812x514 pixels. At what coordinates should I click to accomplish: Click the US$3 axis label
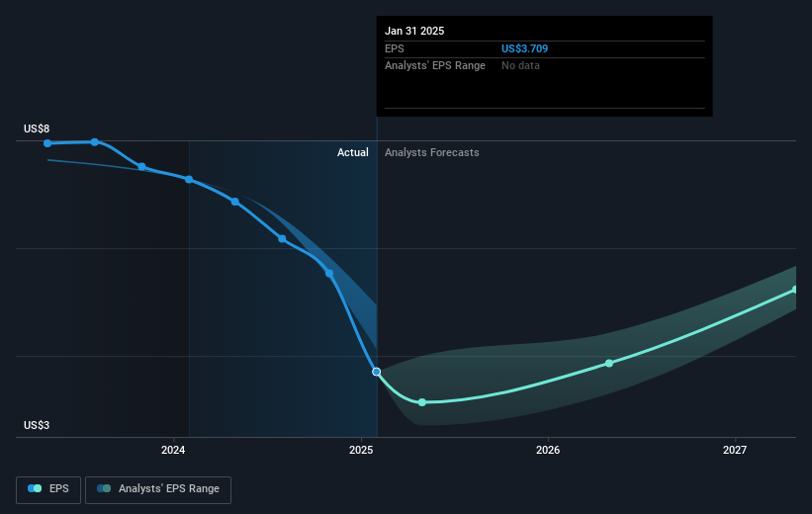(x=37, y=425)
